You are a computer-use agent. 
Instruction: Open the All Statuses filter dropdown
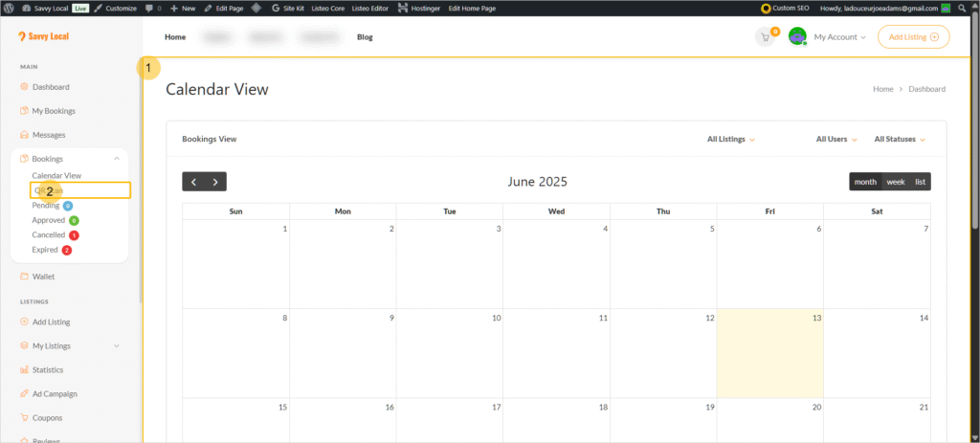click(x=900, y=139)
